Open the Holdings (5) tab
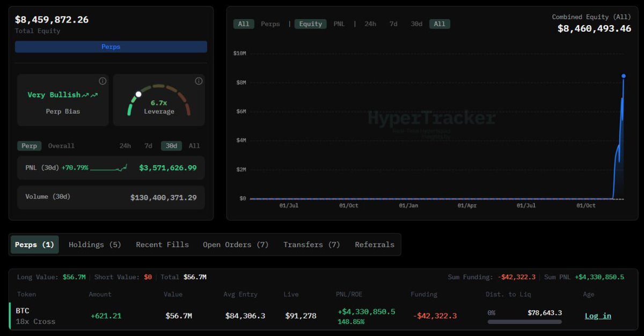This screenshot has width=644, height=336. pos(95,244)
